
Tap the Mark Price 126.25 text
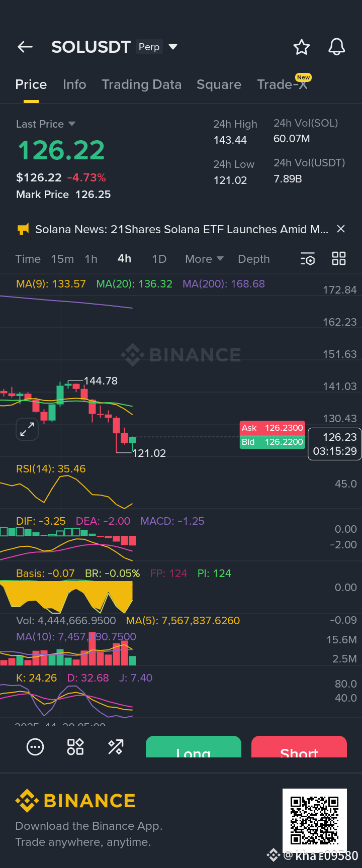point(63,195)
